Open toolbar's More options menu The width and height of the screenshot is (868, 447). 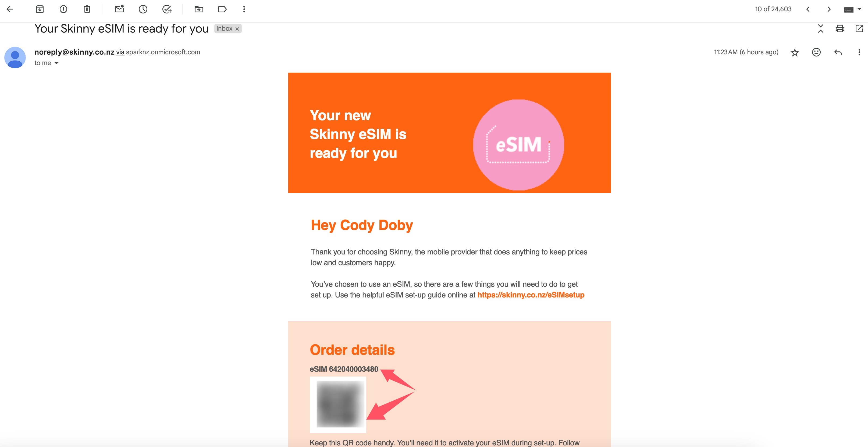[244, 9]
